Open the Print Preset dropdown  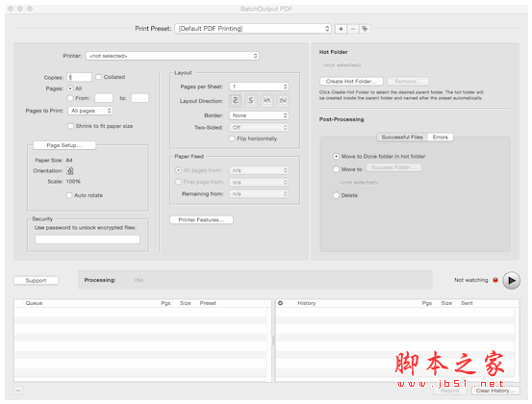click(253, 29)
